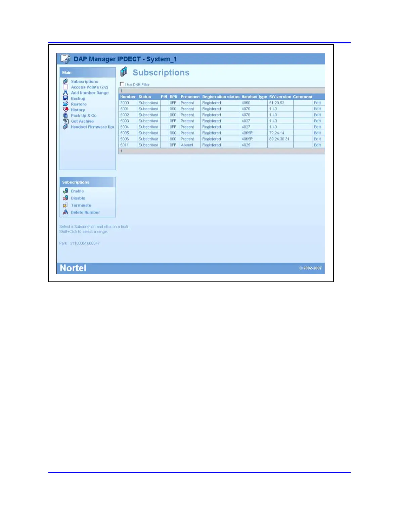Click the Registration status column header

coord(221,97)
